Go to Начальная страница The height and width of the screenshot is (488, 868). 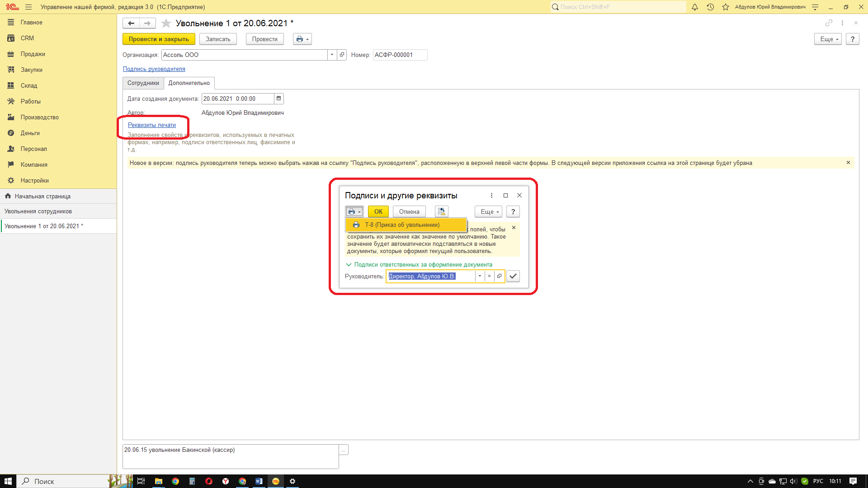58,197
